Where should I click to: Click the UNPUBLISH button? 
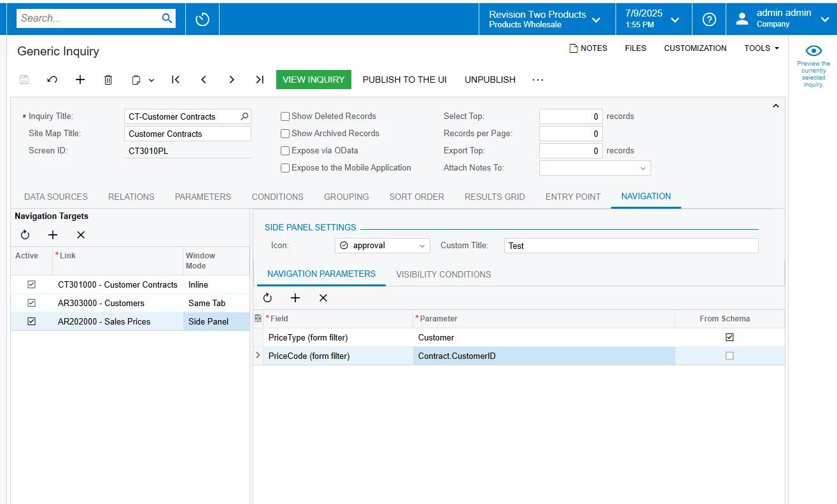pyautogui.click(x=490, y=80)
